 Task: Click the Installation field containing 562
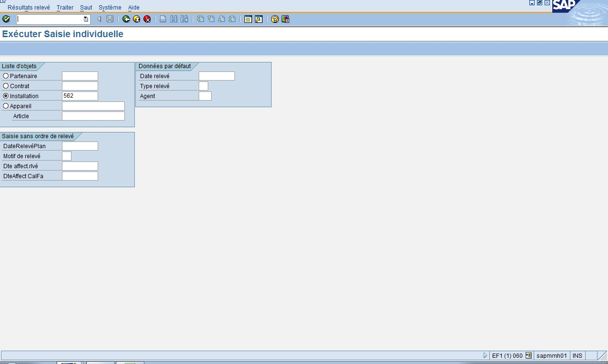(80, 96)
